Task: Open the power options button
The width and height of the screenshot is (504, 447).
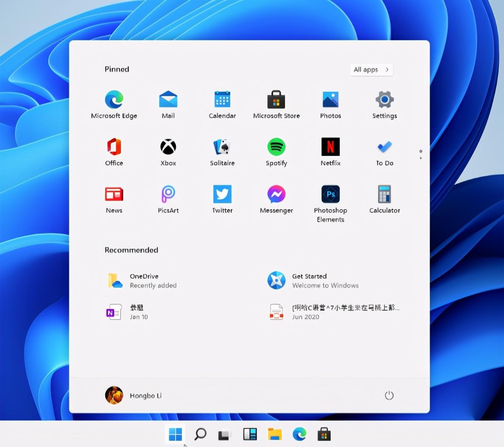Action: (x=389, y=395)
